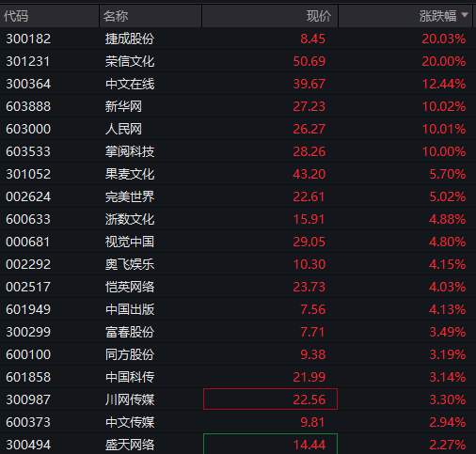This screenshot has height=454, width=476.
Task: Click price cell 22.56
Action: tap(270, 399)
